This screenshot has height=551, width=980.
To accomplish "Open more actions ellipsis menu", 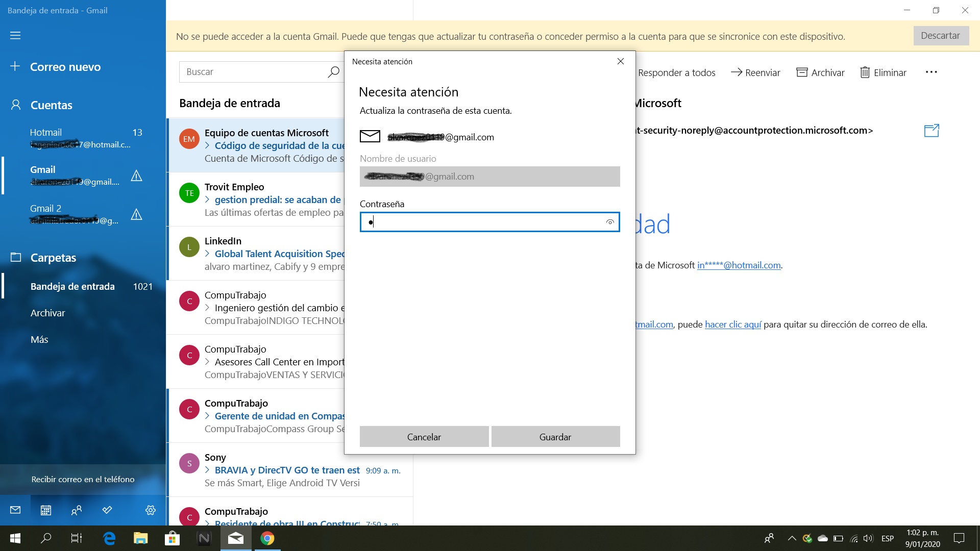I will click(x=931, y=72).
